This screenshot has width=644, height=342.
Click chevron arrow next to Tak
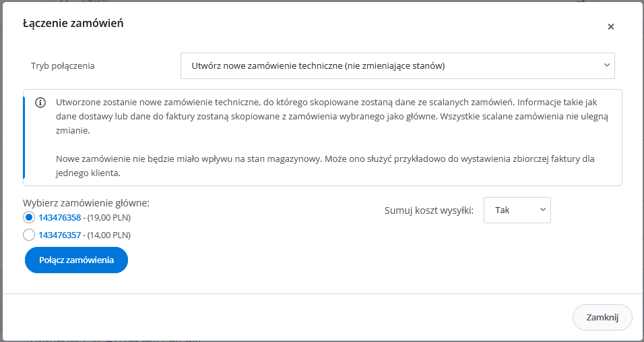click(x=542, y=210)
